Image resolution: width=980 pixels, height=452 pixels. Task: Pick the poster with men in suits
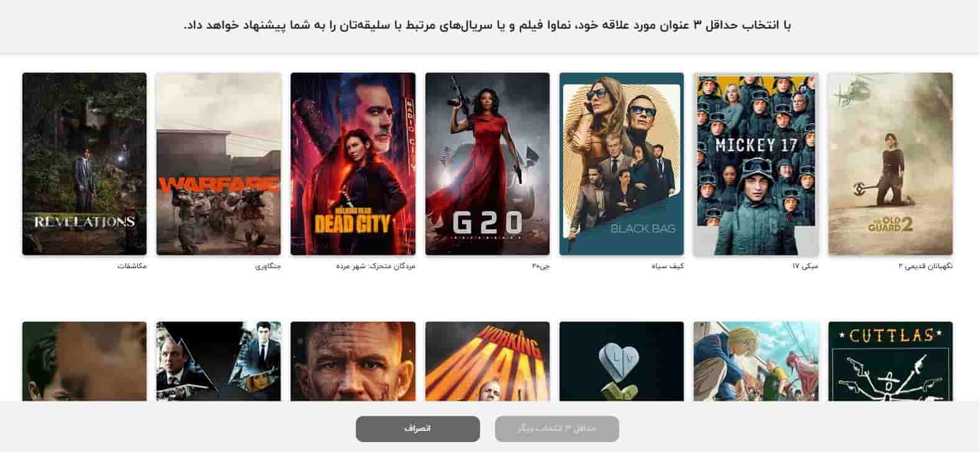click(219, 361)
